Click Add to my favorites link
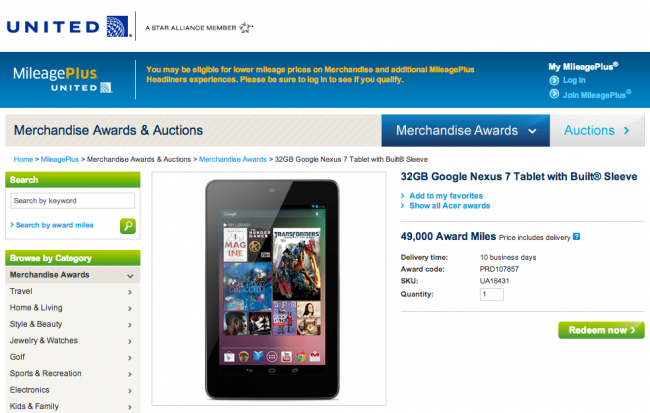Viewport: 650px width, 413px height. coord(446,196)
